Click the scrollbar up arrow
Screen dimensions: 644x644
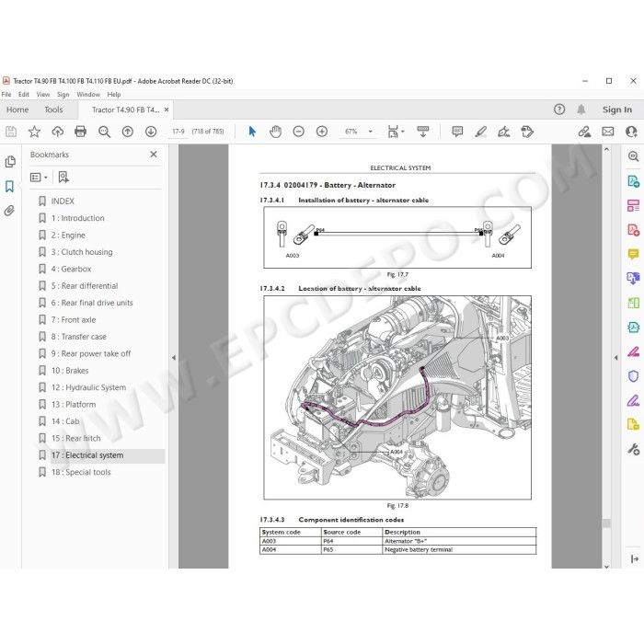(606, 149)
